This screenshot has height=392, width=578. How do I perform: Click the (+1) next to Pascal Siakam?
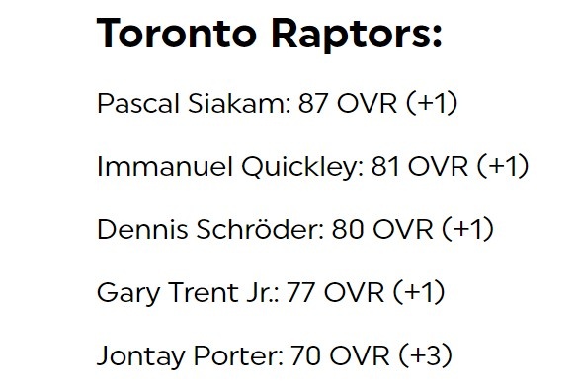(432, 103)
